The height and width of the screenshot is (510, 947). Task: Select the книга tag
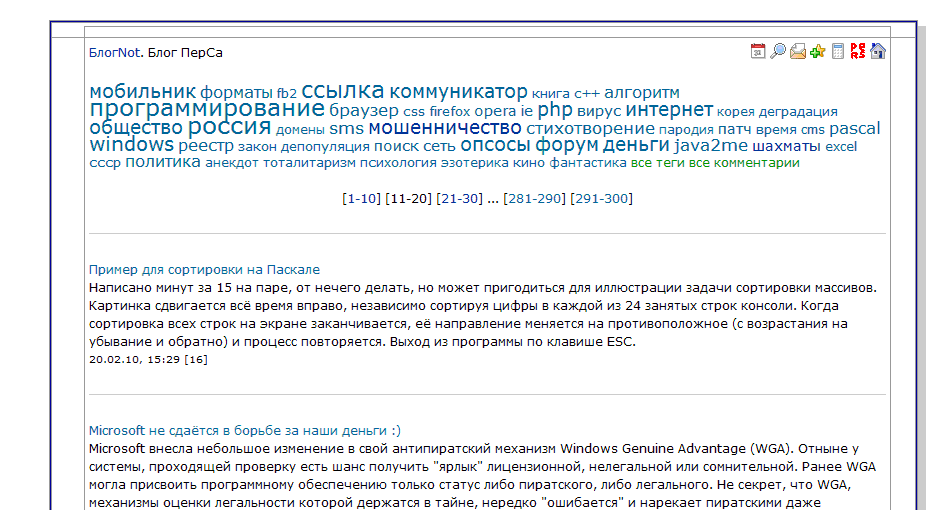tap(551, 94)
